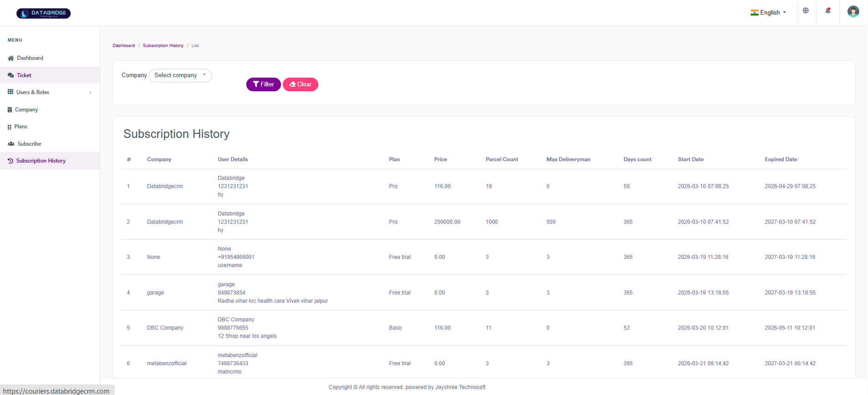
Task: Click start date 2026-03-21 06:14:42
Action: pyautogui.click(x=703, y=363)
